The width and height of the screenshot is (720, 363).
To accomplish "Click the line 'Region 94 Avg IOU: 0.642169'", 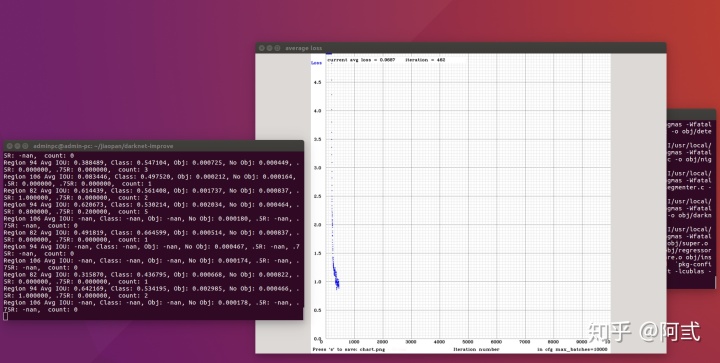I will 152,289.
